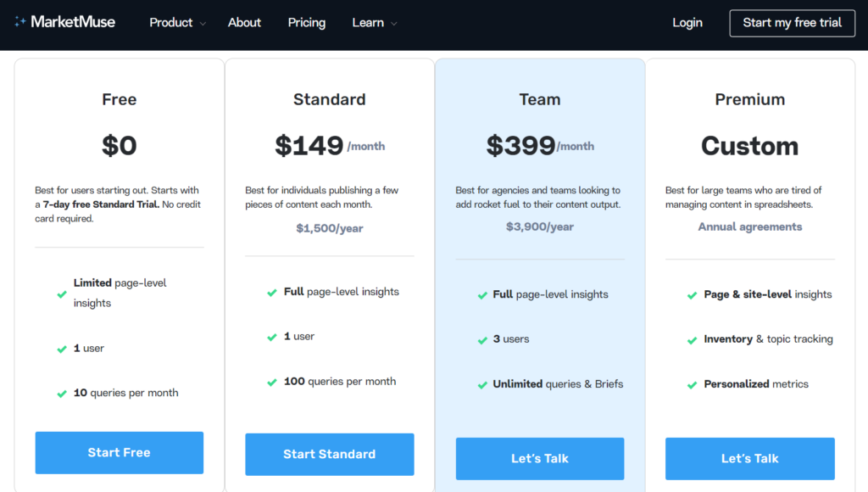Click '7-day free Standard Trial' bold text

point(101,204)
